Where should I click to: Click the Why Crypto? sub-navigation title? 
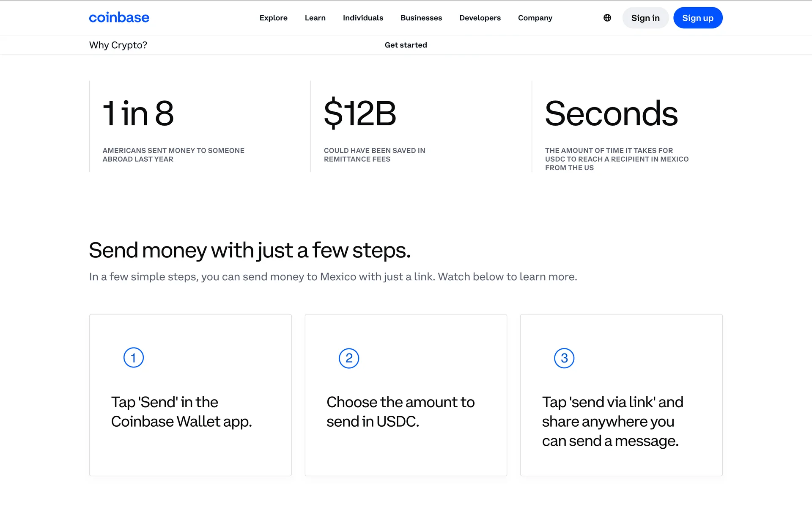[x=118, y=45]
